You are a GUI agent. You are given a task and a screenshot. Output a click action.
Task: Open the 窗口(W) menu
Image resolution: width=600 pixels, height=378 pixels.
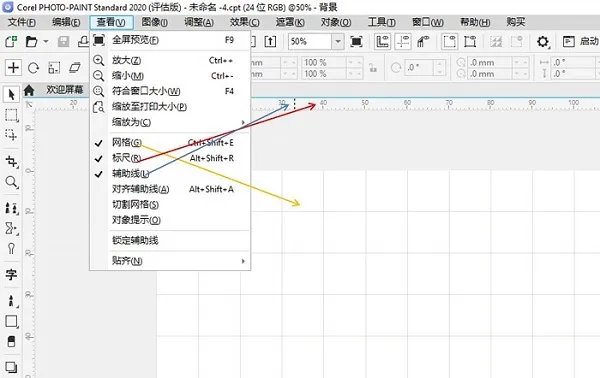point(428,22)
